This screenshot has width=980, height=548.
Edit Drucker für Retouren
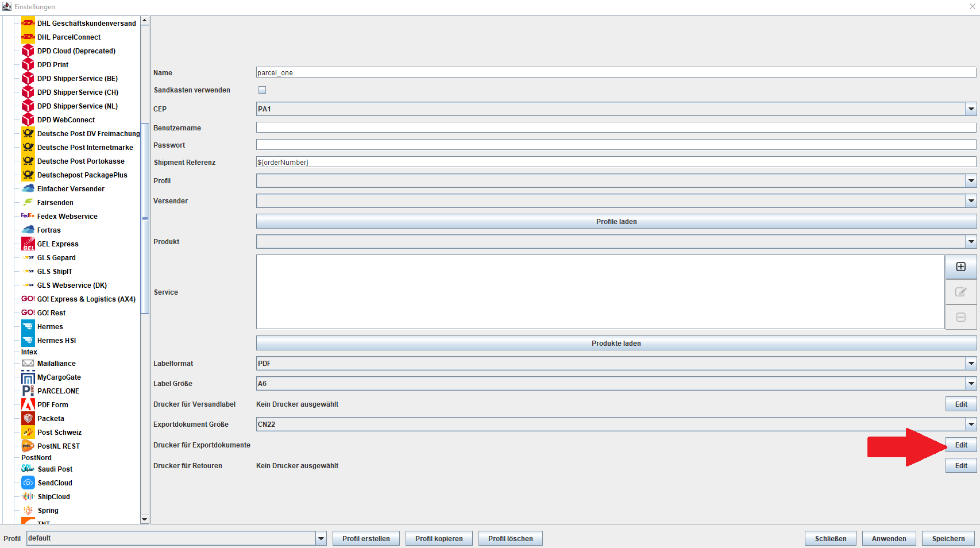(961, 466)
